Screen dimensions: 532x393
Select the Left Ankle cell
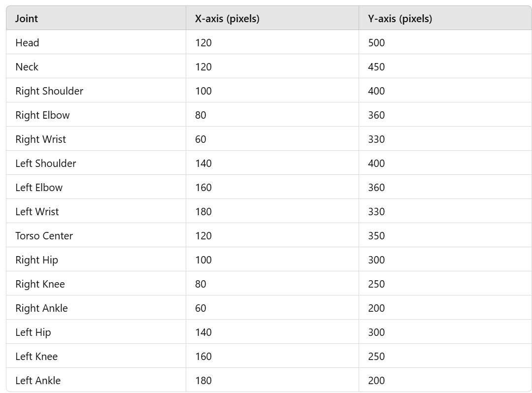click(x=38, y=380)
